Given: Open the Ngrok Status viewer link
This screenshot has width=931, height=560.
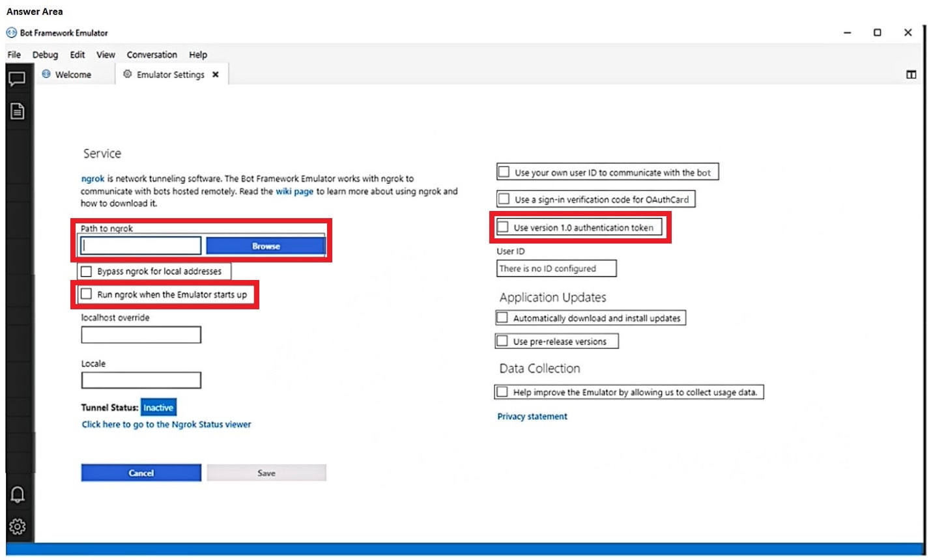Looking at the screenshot, I should tap(165, 424).
